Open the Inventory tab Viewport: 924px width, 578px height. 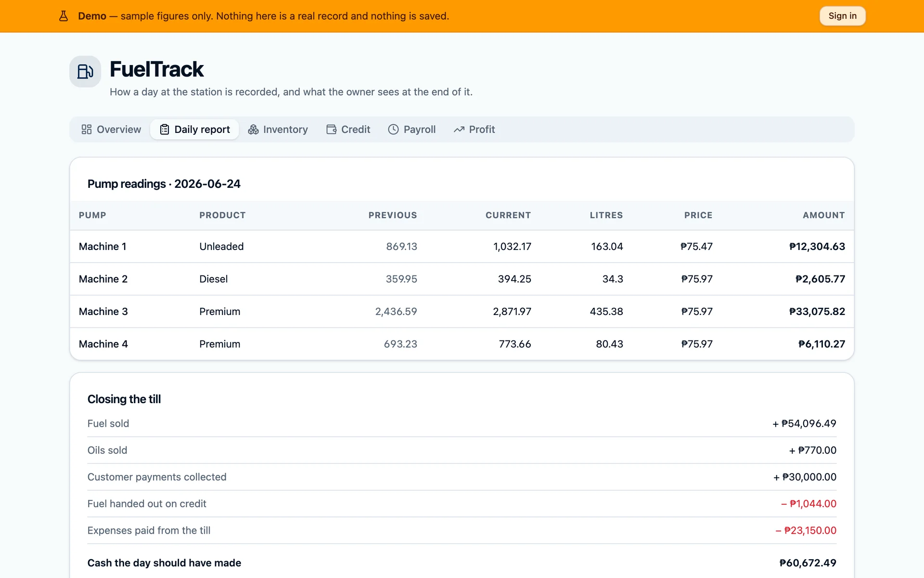click(278, 130)
